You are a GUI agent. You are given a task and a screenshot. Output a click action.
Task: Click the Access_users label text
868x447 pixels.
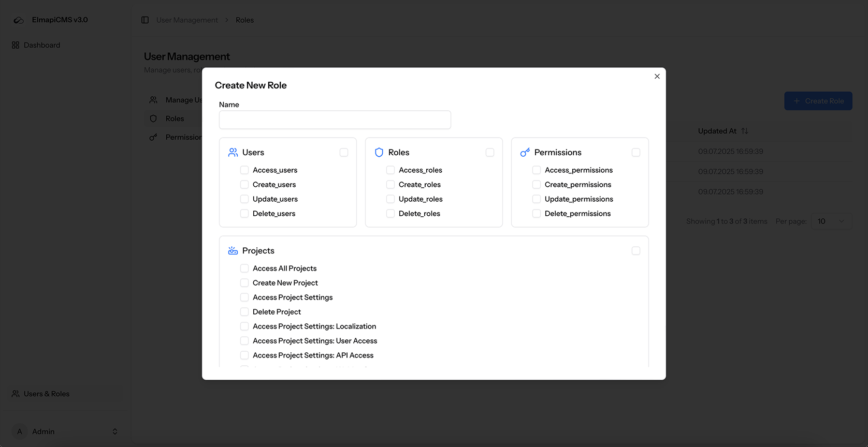click(x=275, y=170)
